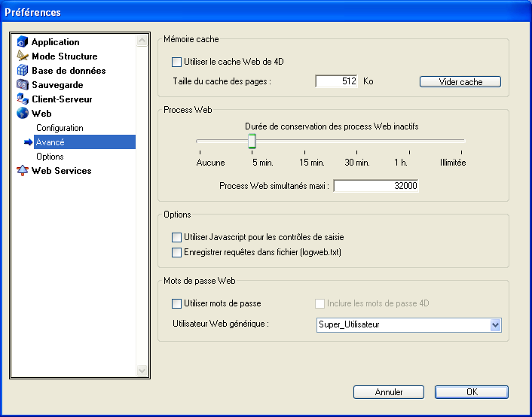
Task: Click the Base de données icon
Action: [22, 71]
